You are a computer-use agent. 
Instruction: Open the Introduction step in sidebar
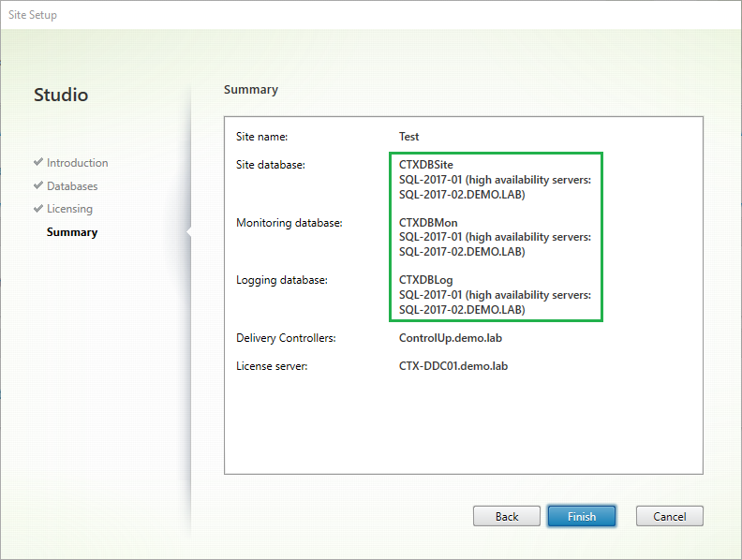point(77,163)
